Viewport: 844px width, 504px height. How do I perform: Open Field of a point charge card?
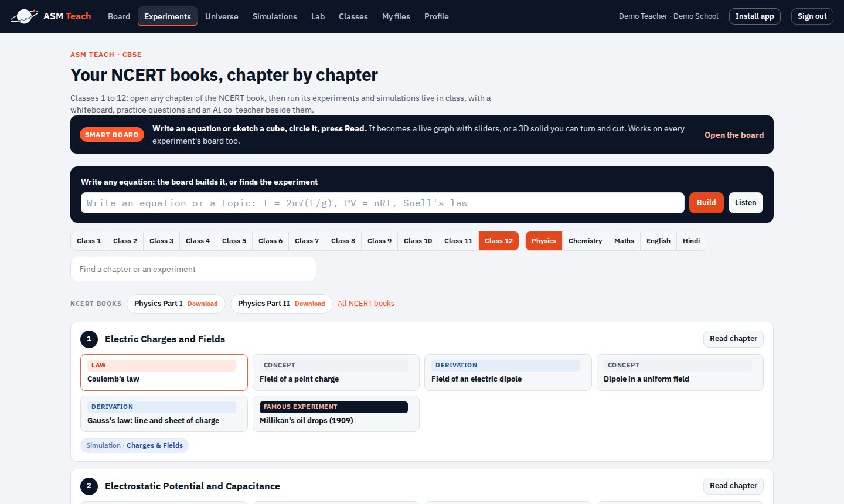click(x=336, y=372)
